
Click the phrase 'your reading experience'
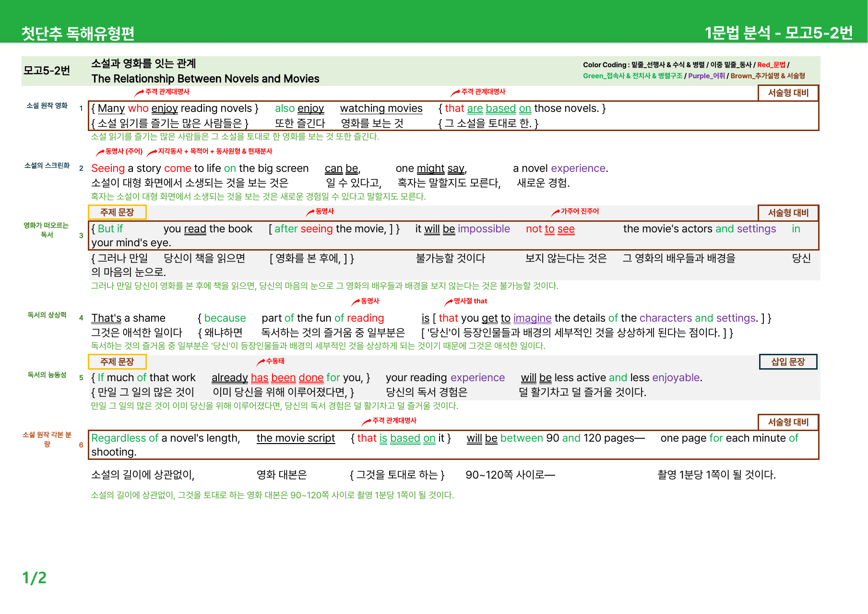(x=445, y=378)
